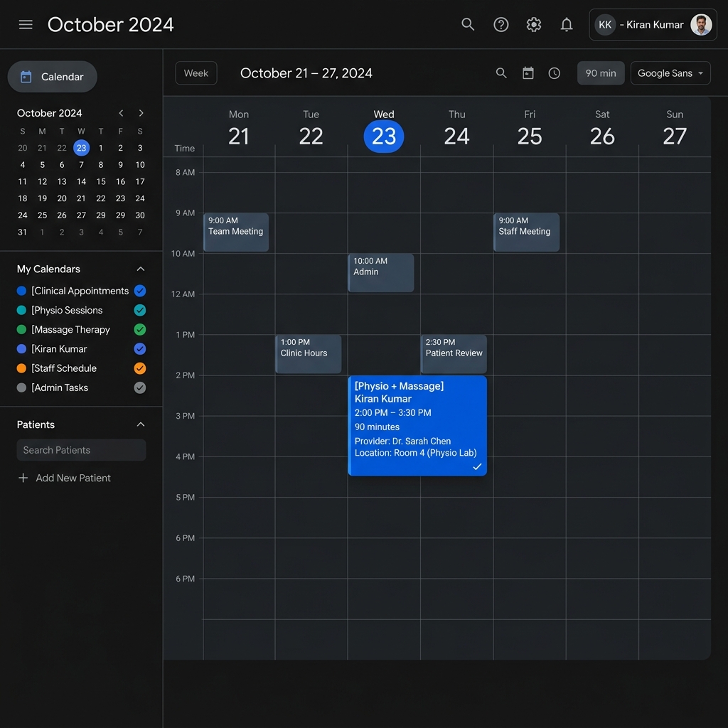Collapse the Patients section

coord(140,424)
